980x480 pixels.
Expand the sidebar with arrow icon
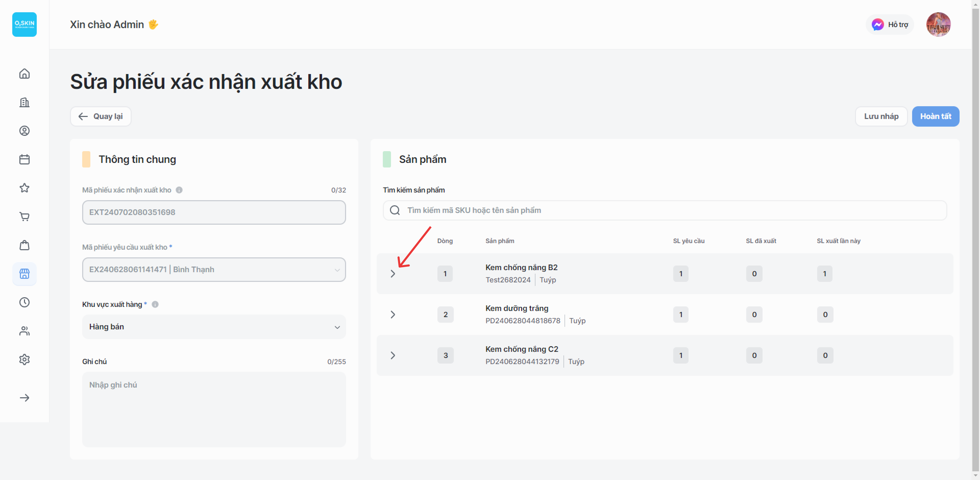pos(24,397)
